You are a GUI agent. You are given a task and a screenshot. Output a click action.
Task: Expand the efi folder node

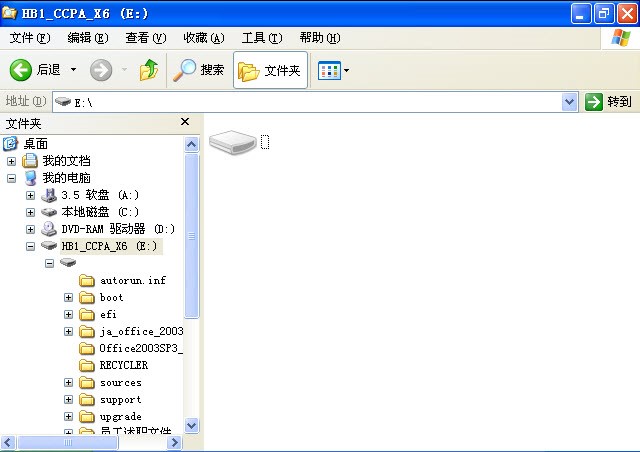68,314
